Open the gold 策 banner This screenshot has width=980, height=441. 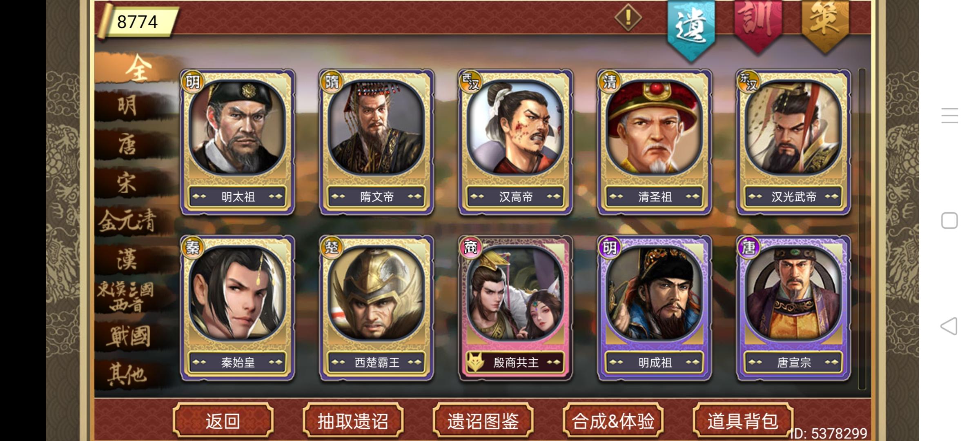(825, 24)
